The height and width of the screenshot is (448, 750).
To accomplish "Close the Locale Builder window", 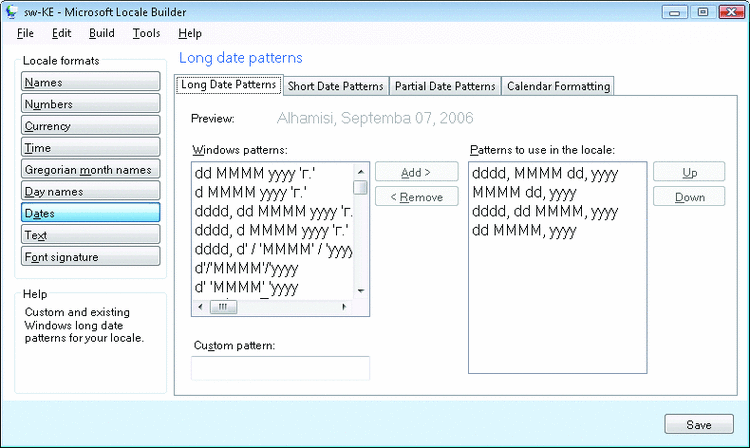I will click(x=731, y=12).
